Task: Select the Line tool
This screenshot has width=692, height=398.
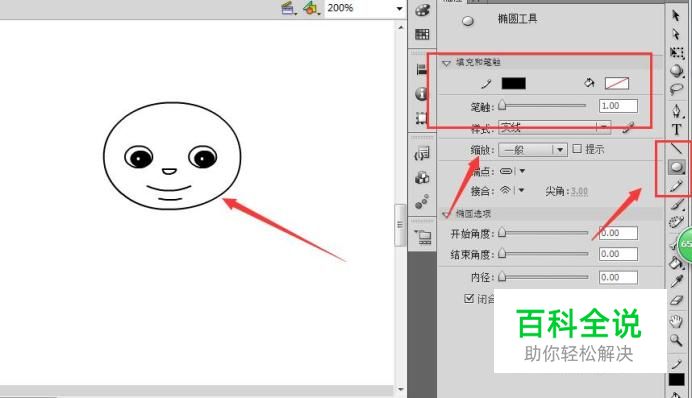Action: point(676,149)
